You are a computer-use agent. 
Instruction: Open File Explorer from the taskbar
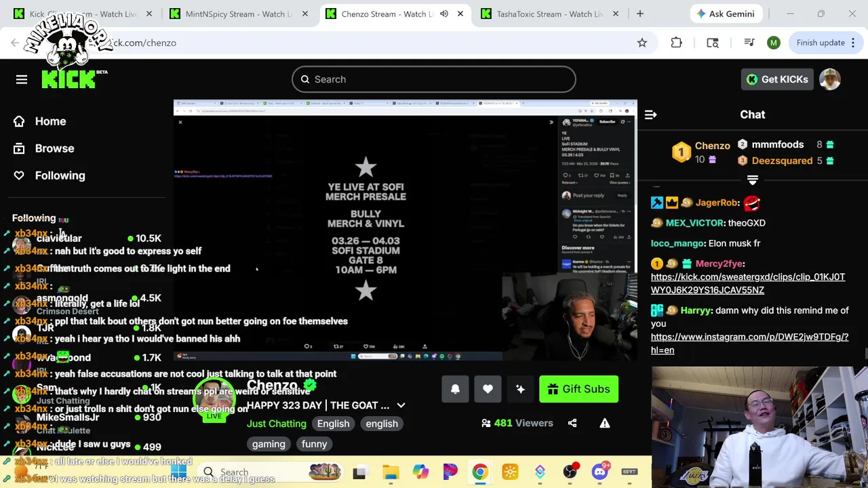coord(390,472)
